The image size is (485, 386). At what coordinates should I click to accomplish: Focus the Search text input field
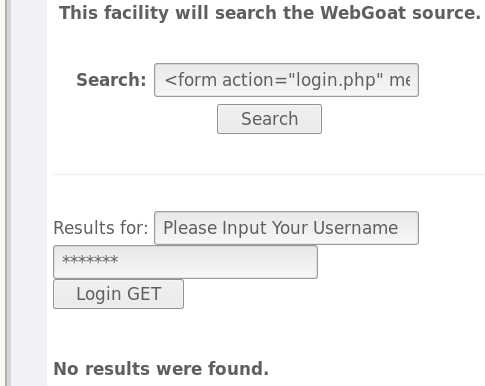(286, 80)
